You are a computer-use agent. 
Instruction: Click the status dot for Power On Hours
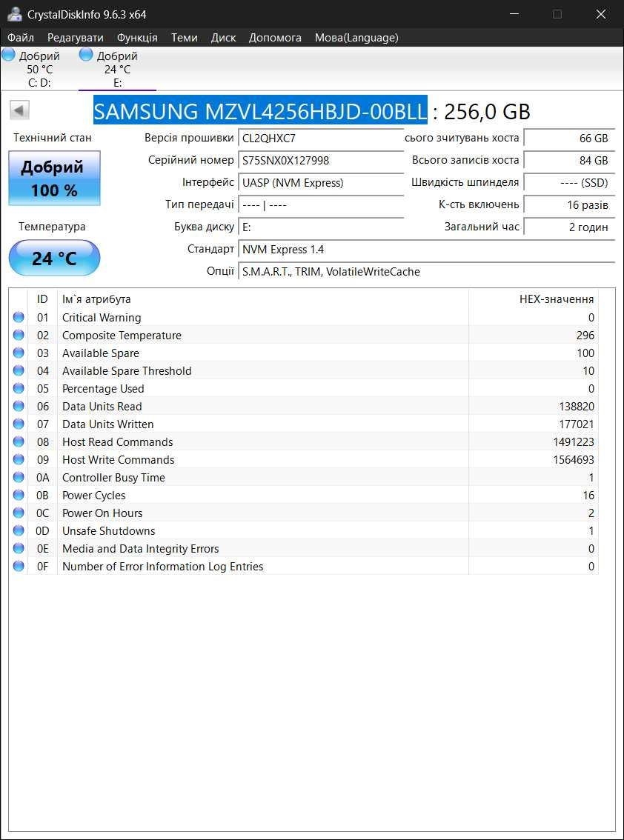19,513
